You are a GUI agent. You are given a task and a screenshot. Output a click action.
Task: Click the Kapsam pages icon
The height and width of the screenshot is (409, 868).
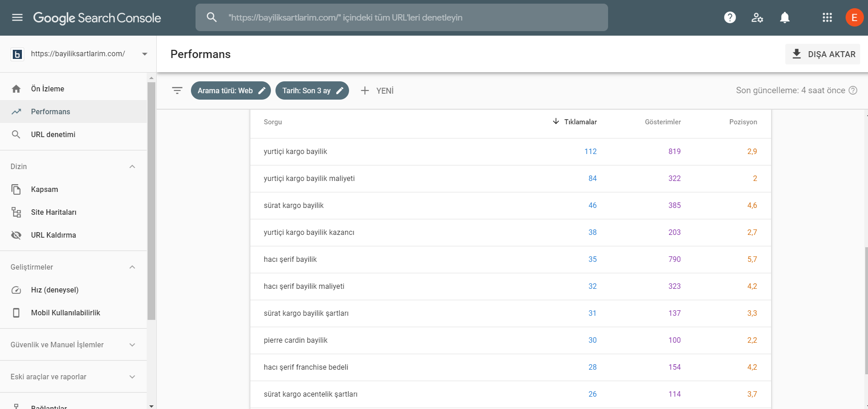pos(16,189)
